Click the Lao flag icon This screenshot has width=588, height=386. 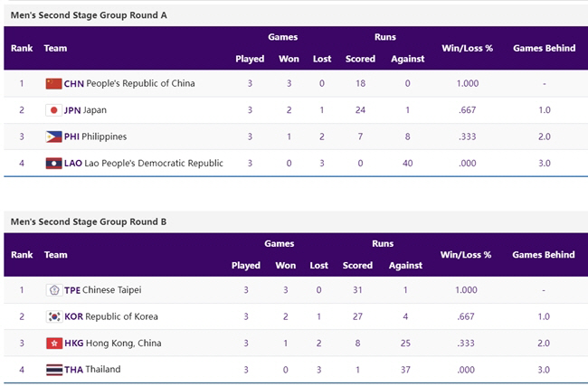pos(53,163)
